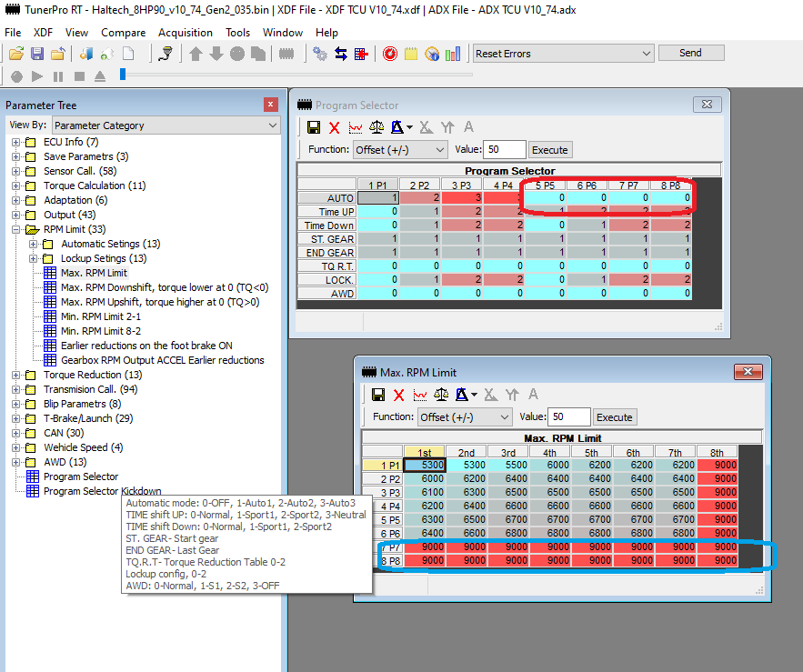This screenshot has width=803, height=672.
Task: Click the red gauge dashboard icon
Action: point(390,54)
